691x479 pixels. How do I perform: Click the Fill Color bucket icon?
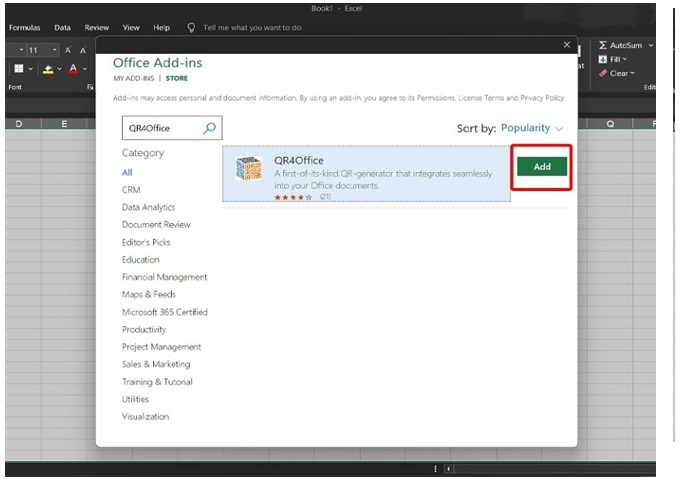[48, 69]
